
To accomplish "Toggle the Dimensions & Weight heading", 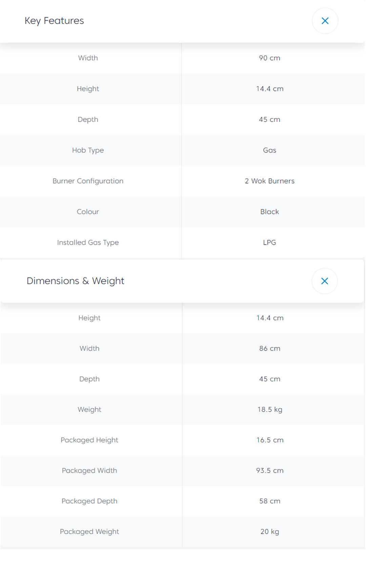I will point(75,281).
